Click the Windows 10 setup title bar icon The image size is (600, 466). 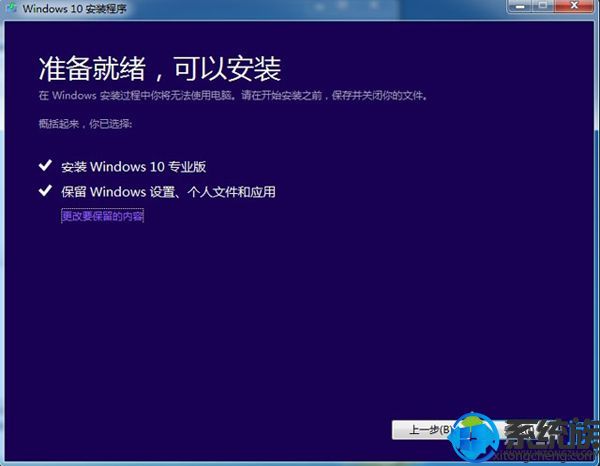point(11,8)
